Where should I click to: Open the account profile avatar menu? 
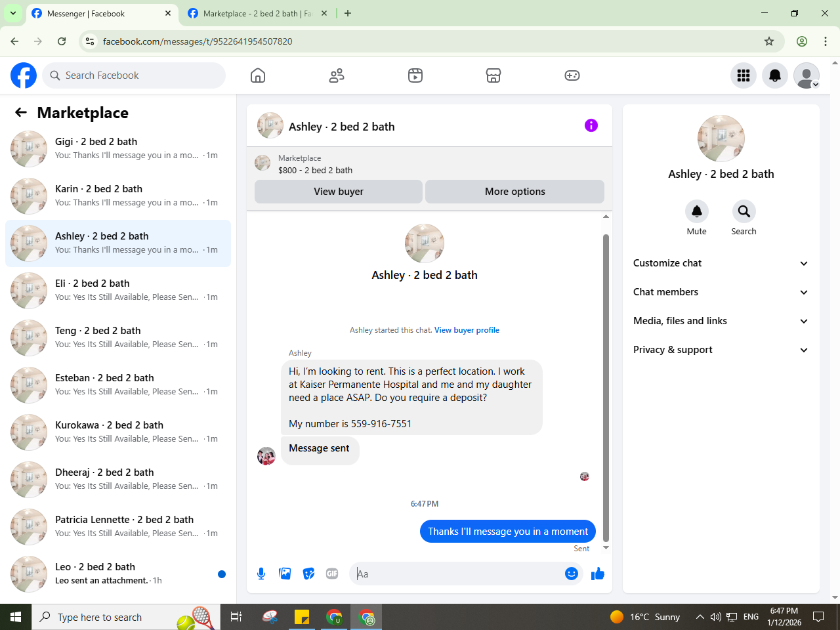tap(807, 75)
